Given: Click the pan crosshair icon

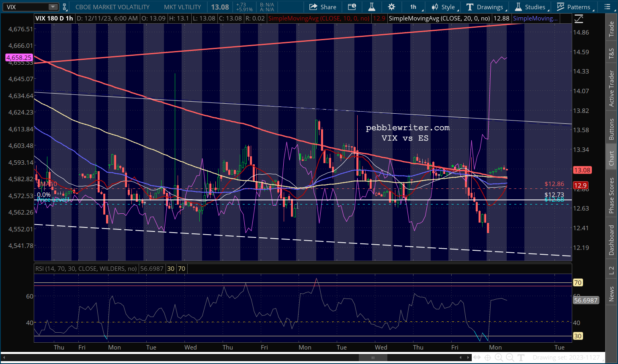Looking at the screenshot, I should tap(487, 357).
